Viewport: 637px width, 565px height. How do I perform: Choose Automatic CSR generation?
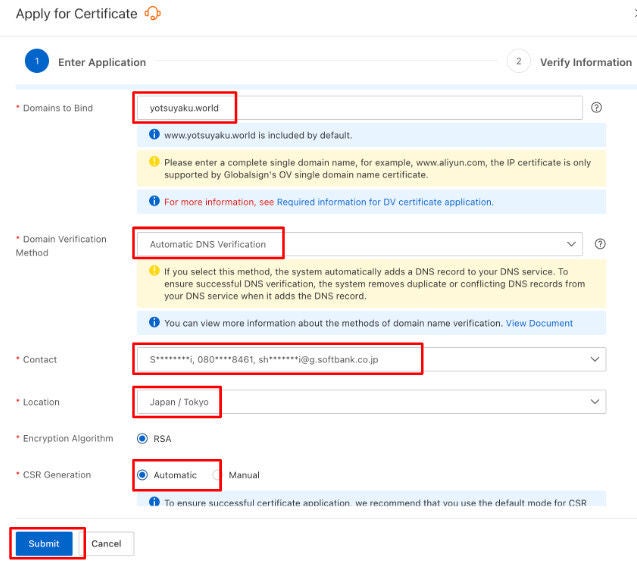pos(142,475)
